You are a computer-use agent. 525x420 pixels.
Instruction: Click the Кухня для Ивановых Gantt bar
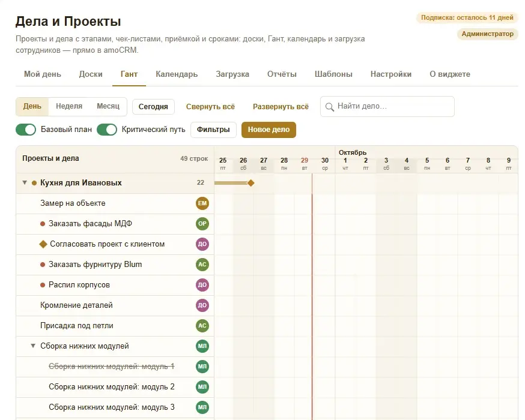click(231, 183)
